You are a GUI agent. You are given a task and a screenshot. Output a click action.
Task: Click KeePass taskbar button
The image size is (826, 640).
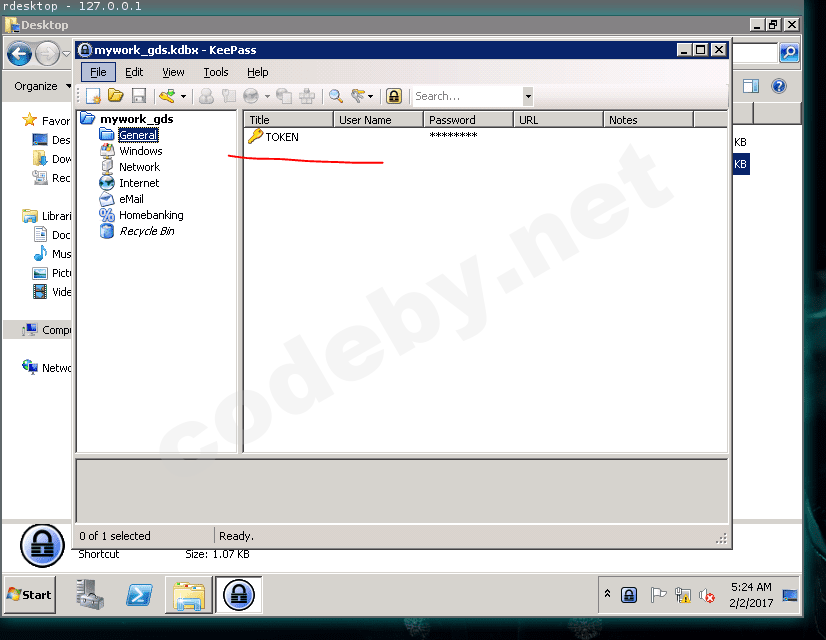pyautogui.click(x=239, y=595)
